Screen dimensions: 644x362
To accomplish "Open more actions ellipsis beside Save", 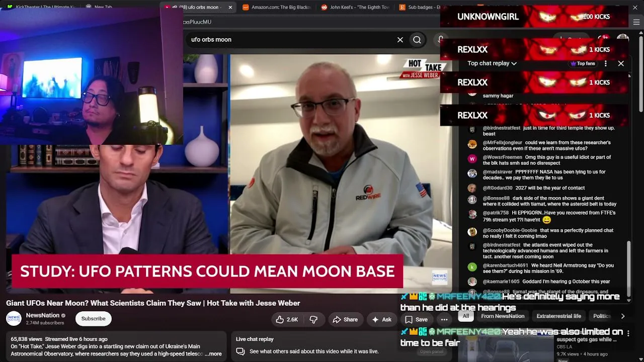I will pyautogui.click(x=444, y=319).
